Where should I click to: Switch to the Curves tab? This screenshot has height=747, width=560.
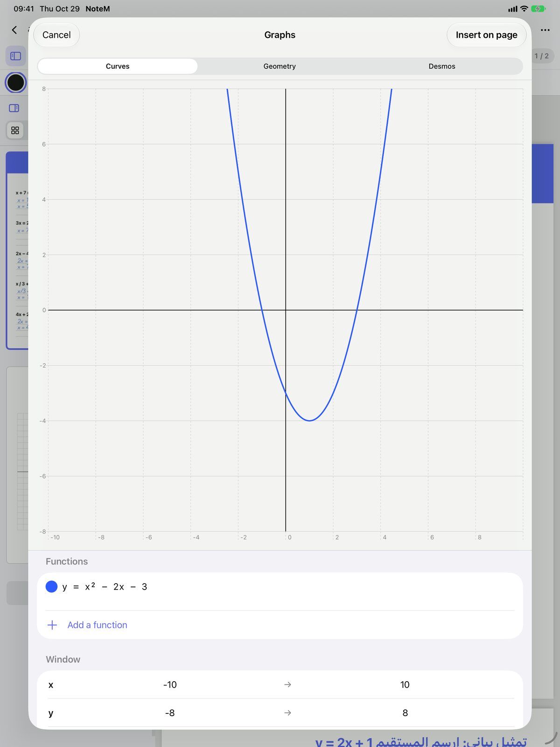click(x=118, y=66)
